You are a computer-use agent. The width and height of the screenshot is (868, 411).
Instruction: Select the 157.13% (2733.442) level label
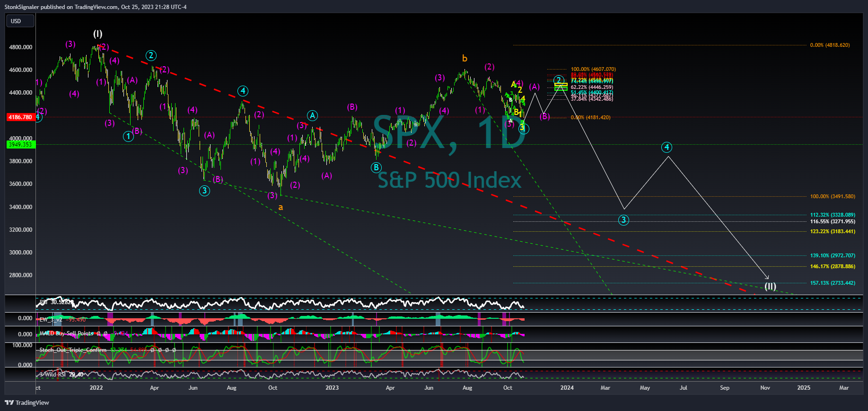(833, 283)
